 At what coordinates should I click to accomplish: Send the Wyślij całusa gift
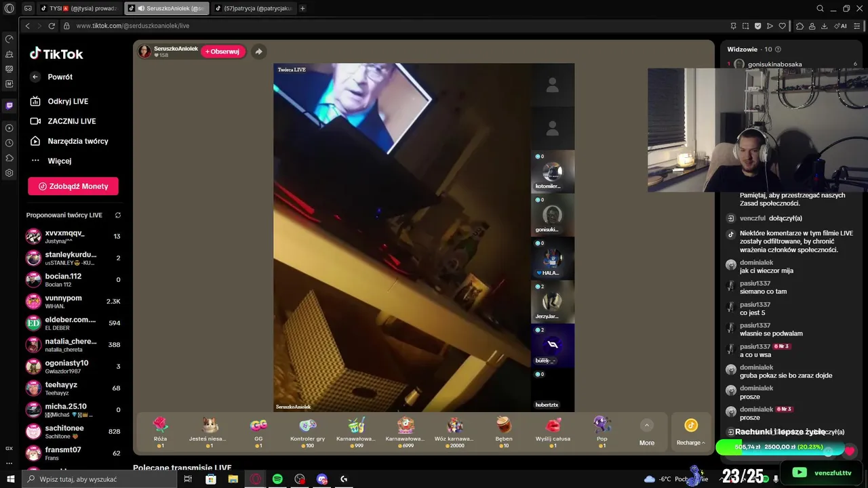tap(553, 431)
